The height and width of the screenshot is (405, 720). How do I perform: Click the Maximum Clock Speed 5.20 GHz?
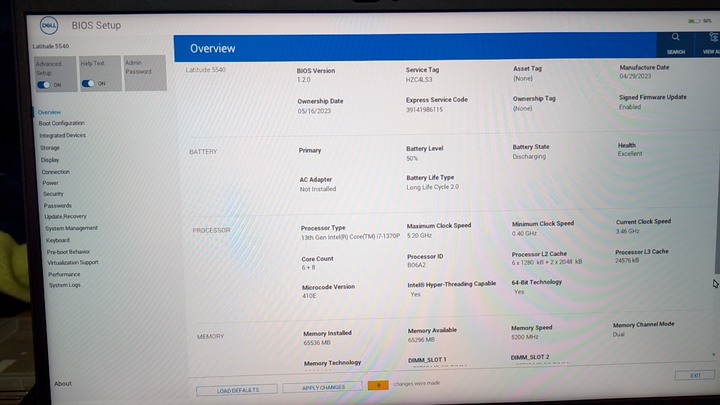[419, 236]
